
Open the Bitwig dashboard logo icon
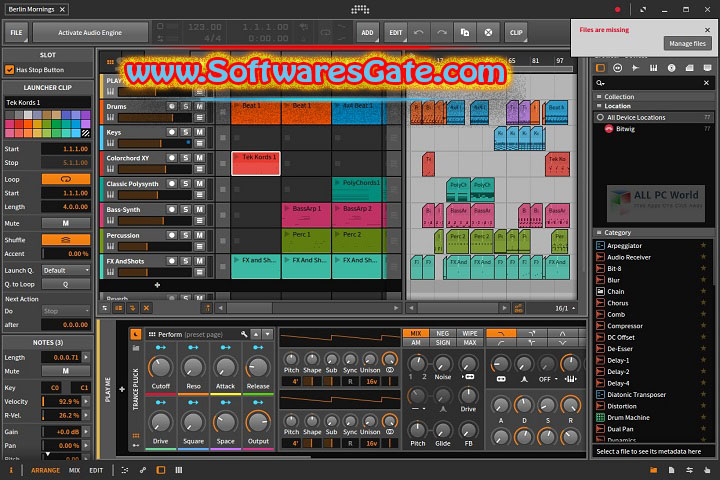pyautogui.click(x=360, y=9)
